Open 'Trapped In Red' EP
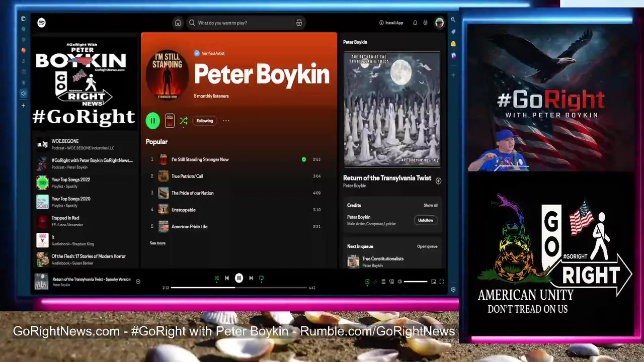The image size is (644, 362). 86,221
